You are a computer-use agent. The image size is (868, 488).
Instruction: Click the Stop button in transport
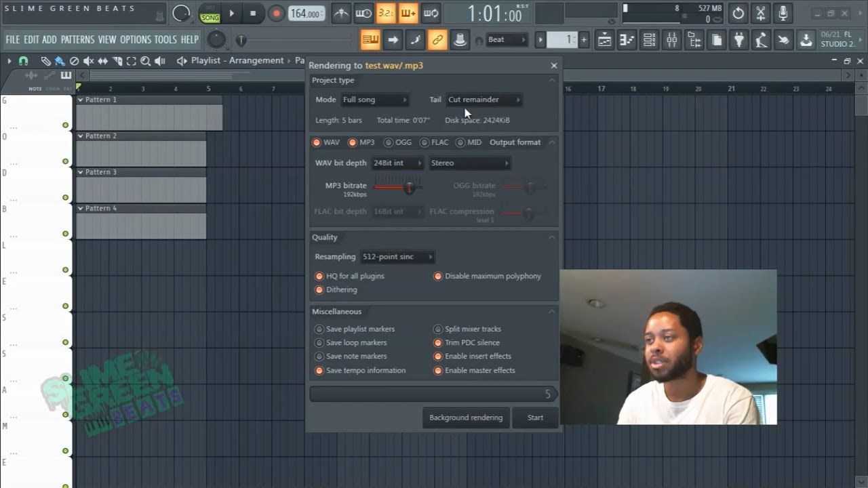pos(253,13)
